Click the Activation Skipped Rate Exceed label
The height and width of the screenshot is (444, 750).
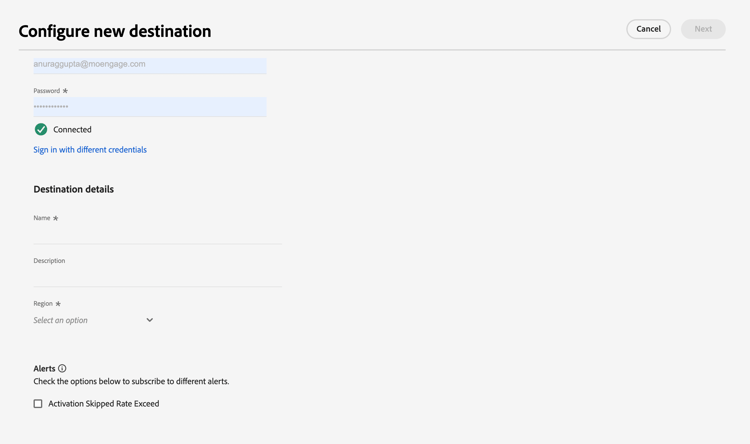point(104,404)
